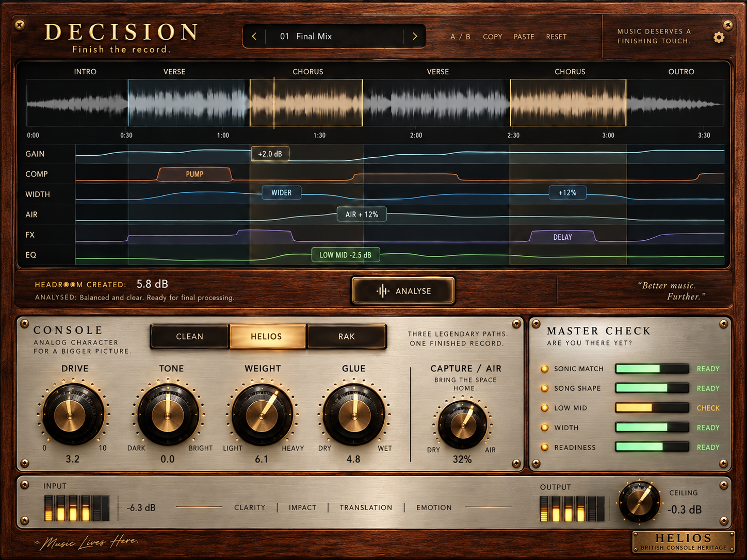
Task: Select the second CHORUS waveform region
Action: (x=568, y=103)
